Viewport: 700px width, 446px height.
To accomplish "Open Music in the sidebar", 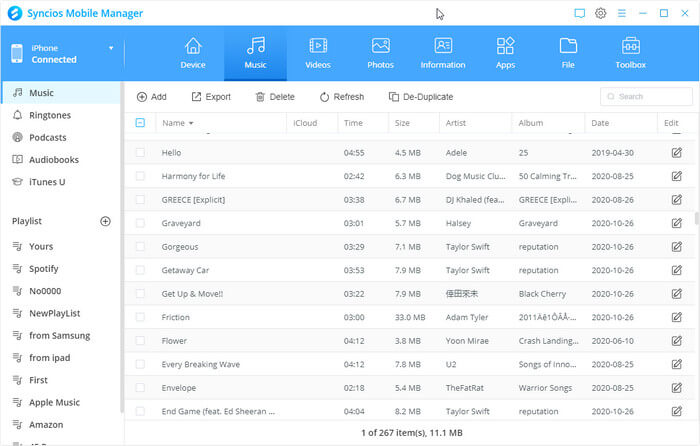I will 61,93.
